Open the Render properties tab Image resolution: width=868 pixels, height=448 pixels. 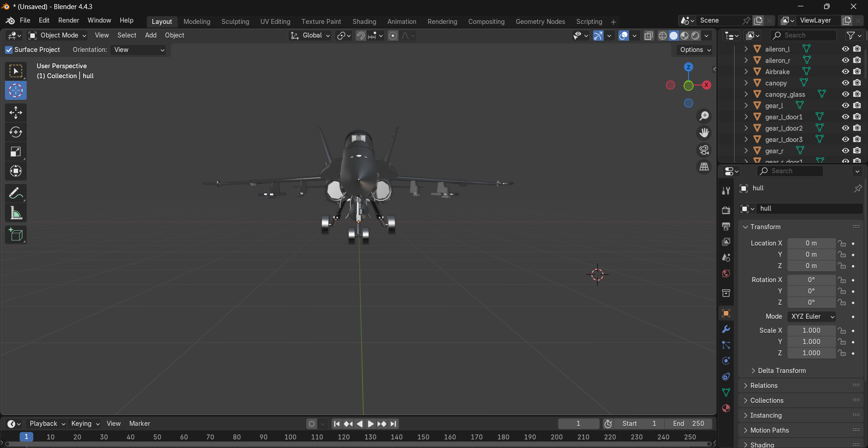[726, 210]
